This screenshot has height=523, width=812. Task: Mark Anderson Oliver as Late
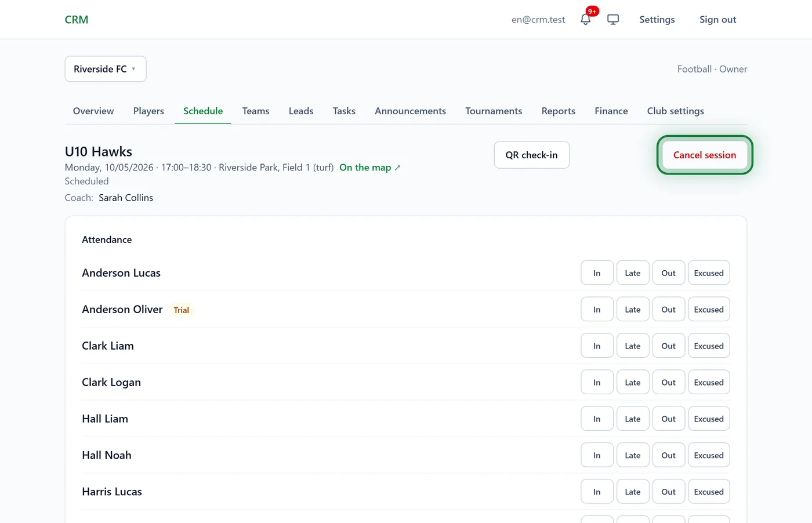633,310
